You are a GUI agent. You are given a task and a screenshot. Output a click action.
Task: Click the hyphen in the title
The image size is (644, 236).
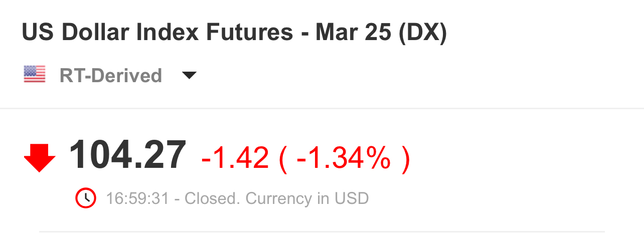(x=304, y=34)
